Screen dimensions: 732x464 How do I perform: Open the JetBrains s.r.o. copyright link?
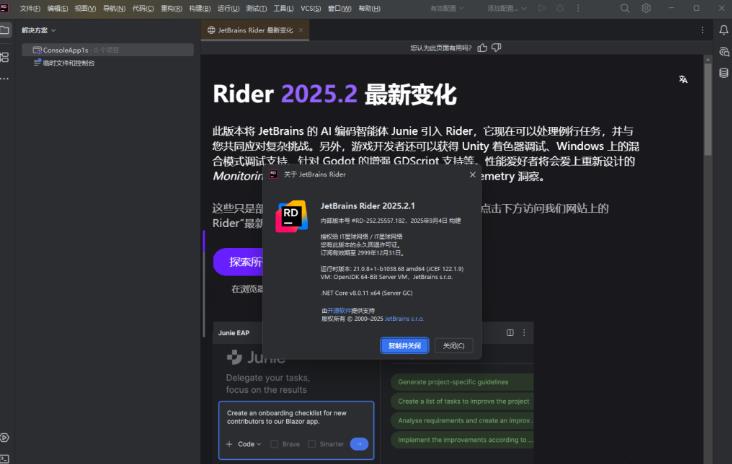pos(404,319)
